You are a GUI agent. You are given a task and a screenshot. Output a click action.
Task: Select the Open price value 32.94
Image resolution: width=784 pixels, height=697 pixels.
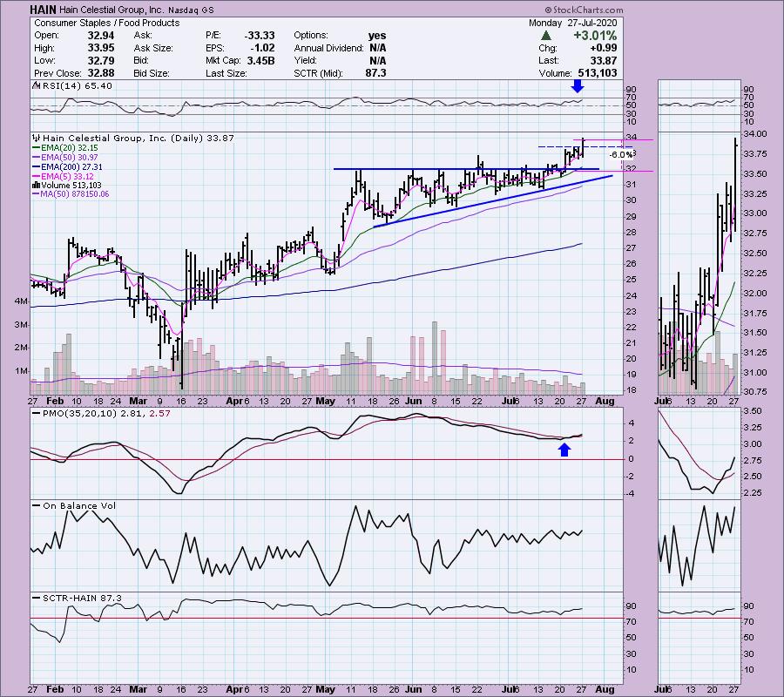pyautogui.click(x=101, y=36)
